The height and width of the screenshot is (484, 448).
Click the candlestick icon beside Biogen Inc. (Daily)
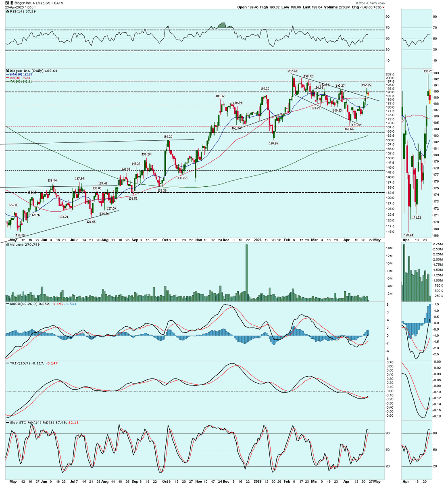[7, 71]
